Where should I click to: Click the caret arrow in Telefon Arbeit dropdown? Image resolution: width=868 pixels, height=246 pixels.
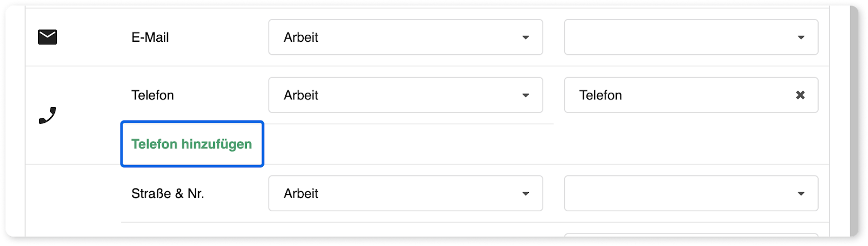tap(526, 96)
